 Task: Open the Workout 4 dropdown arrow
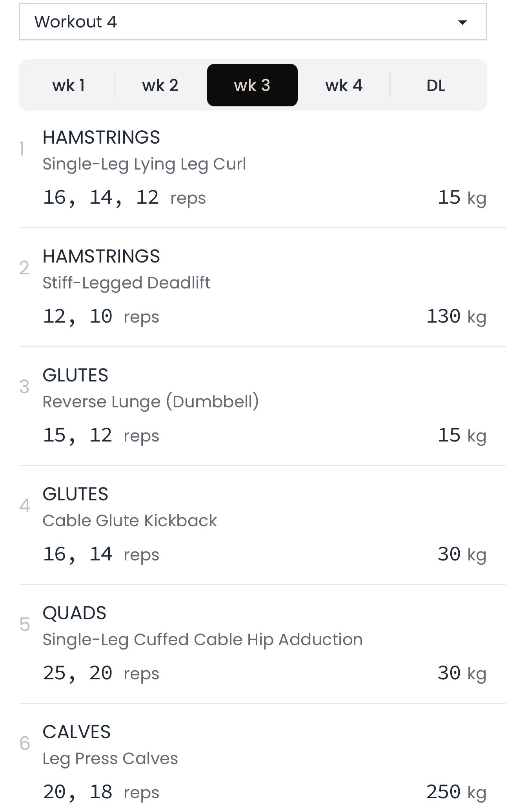(462, 22)
